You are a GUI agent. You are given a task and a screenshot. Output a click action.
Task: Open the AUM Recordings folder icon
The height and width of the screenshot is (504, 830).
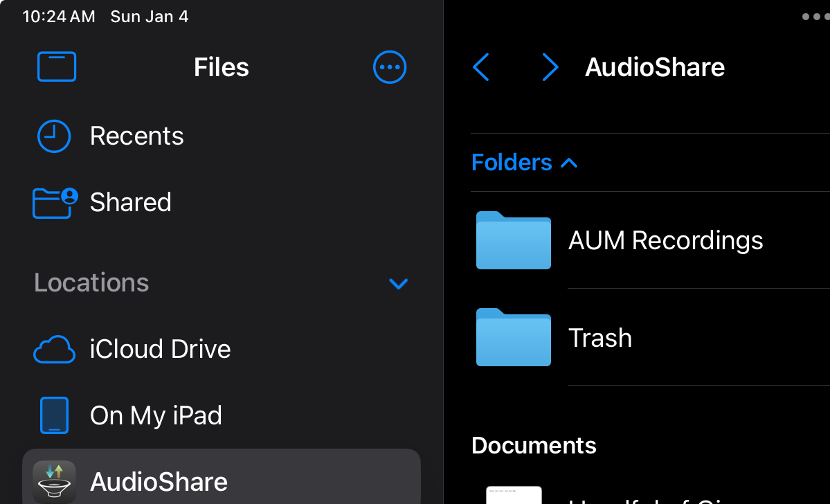point(514,240)
